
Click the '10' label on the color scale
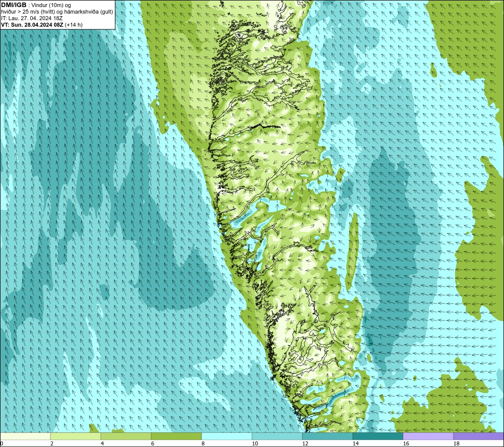tap(255, 443)
